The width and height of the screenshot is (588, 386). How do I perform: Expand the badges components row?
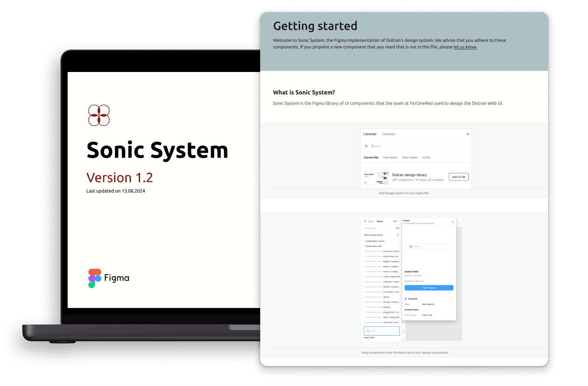click(x=382, y=262)
